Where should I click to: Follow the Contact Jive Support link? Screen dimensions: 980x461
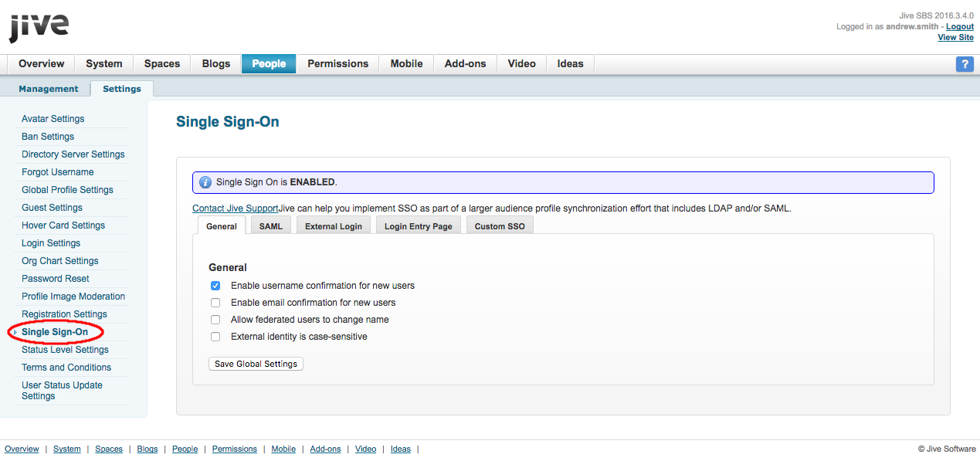point(235,208)
